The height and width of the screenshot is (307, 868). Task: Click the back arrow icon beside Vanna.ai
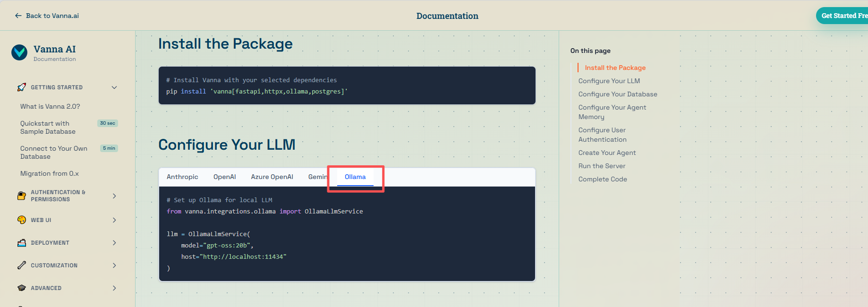pyautogui.click(x=18, y=16)
